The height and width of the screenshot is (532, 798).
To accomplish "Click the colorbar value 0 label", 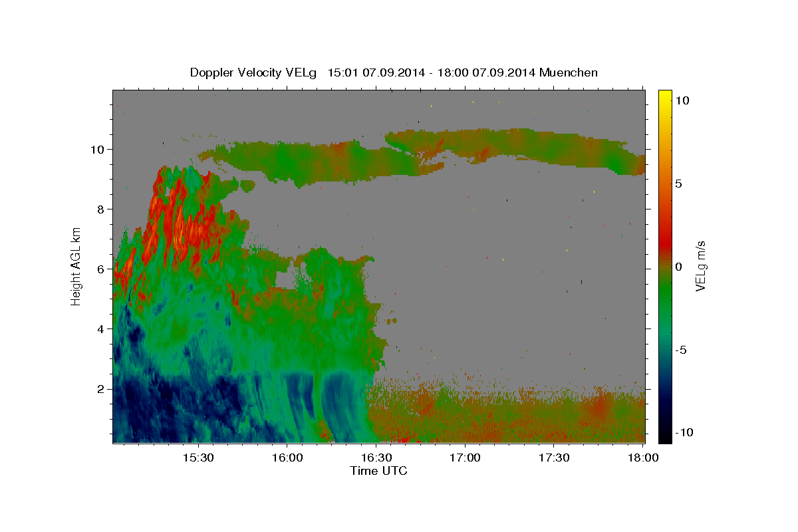I will (x=679, y=267).
